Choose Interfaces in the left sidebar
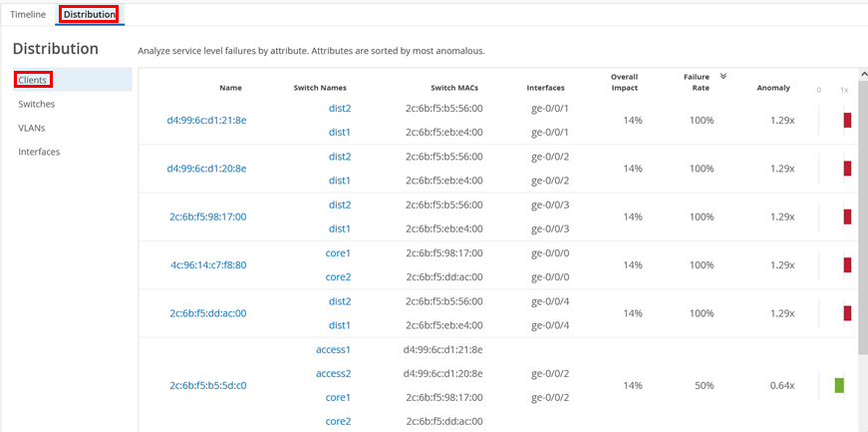 point(39,152)
